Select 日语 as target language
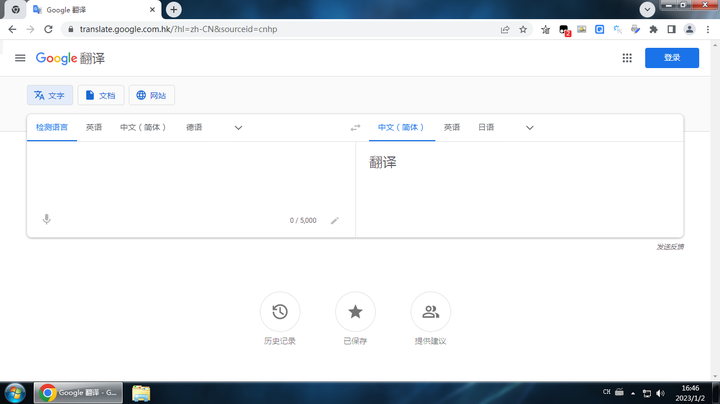Screen dimensions: 720x404 pyautogui.click(x=486, y=127)
